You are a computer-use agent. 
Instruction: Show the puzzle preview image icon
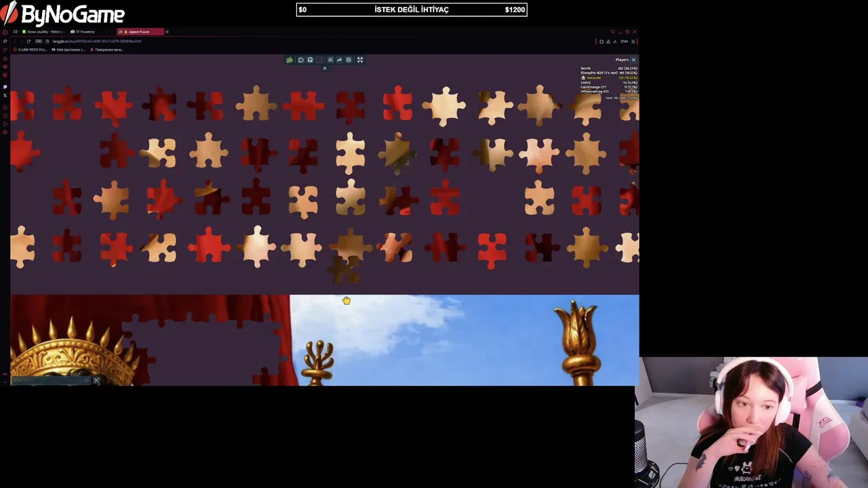tap(310, 60)
